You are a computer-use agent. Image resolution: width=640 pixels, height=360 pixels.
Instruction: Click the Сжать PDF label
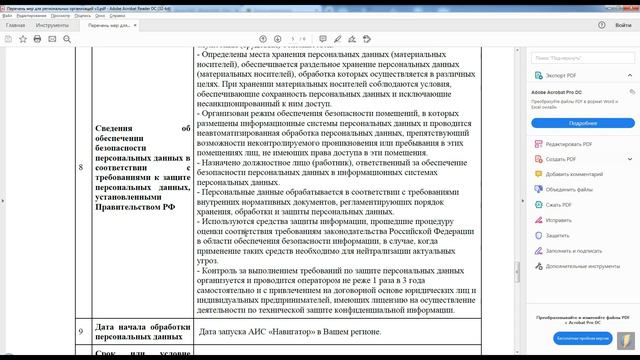click(558, 205)
